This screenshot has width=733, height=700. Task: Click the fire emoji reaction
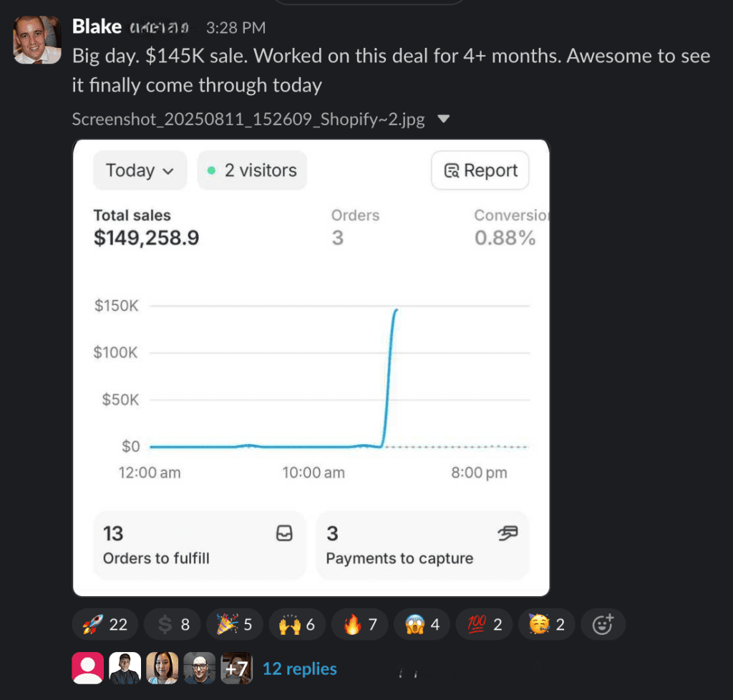(x=360, y=624)
